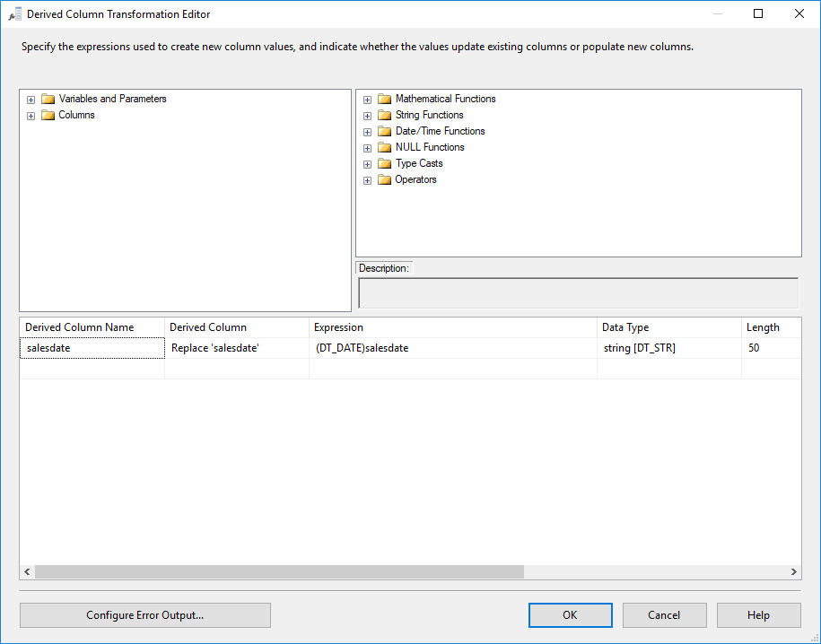Screen dimensions: 821x644
Task: Click the NULL Functions folder icon
Action: pyautogui.click(x=385, y=147)
